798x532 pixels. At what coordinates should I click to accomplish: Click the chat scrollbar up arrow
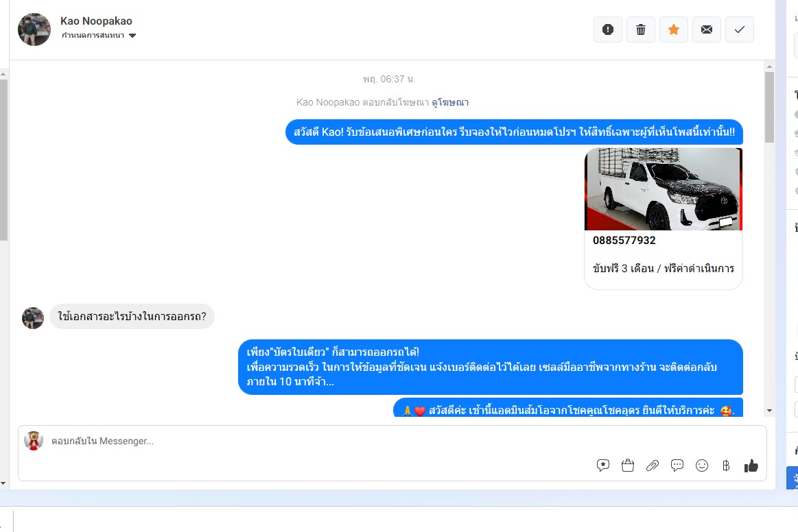click(769, 66)
